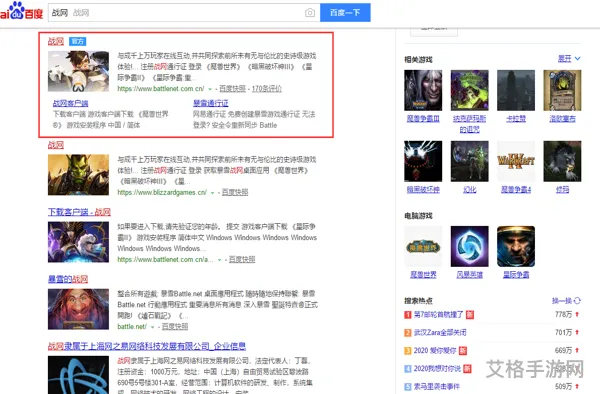This screenshot has width=600, height=394.
Task: Click the orc Thrall thumbnail
Action: coord(78,175)
